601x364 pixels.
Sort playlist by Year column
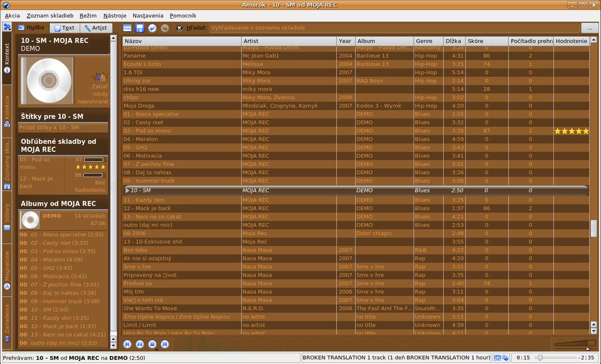click(345, 41)
